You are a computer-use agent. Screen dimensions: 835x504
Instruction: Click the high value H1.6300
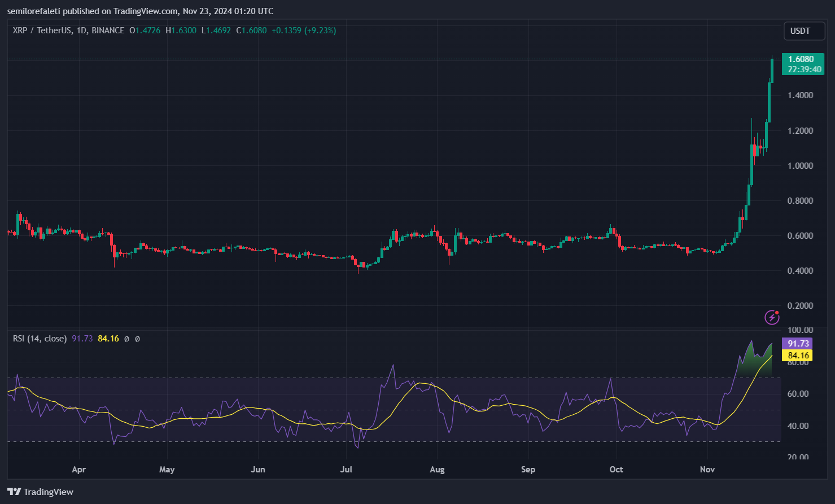(x=181, y=30)
